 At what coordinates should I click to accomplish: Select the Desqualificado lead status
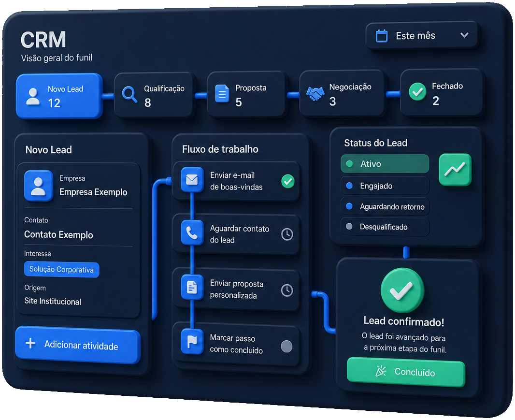[x=385, y=227]
